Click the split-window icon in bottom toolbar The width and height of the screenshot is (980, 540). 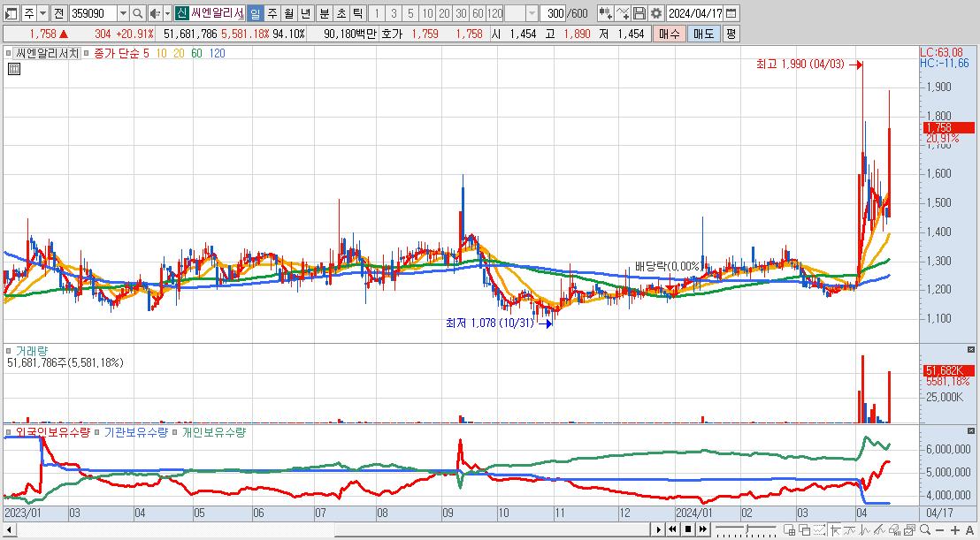pyautogui.click(x=789, y=530)
